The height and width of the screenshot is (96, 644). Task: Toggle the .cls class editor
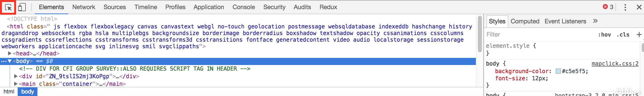623,35
